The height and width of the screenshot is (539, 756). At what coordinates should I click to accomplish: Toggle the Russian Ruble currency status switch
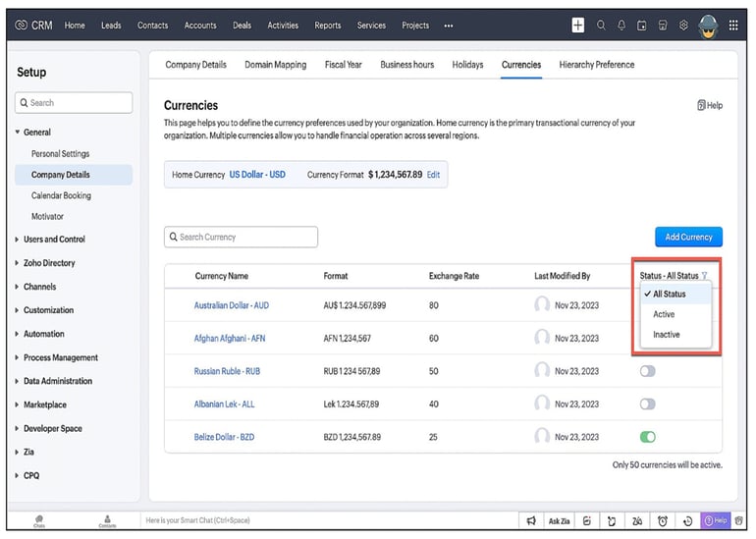647,371
